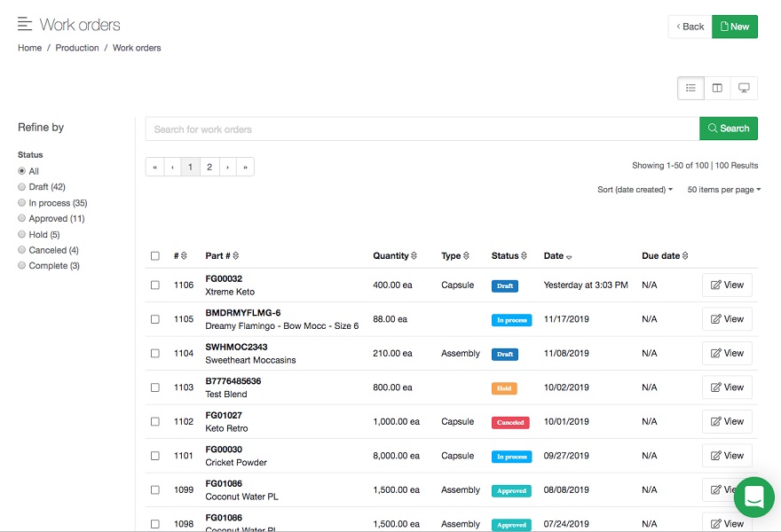Click the green New button
Screen dimensions: 781x532
[x=734, y=27]
